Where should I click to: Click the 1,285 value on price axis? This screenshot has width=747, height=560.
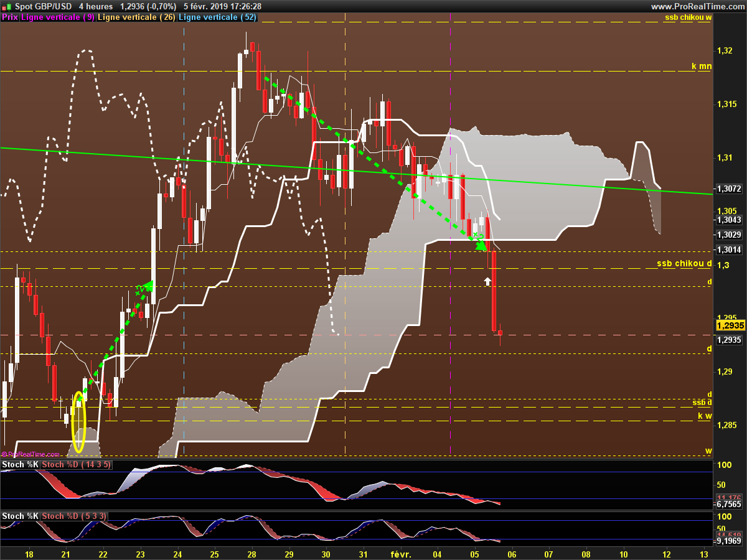point(728,426)
